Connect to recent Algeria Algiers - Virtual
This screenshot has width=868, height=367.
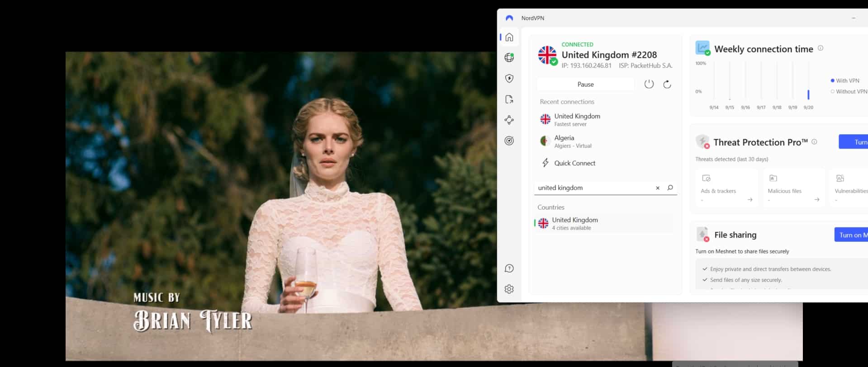click(605, 141)
